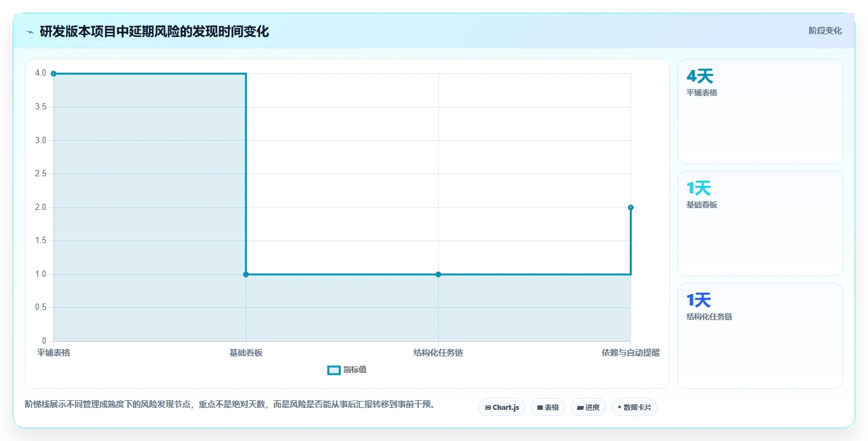Click the icon inside the 表格 pill
The image size is (868, 441).
pyautogui.click(x=540, y=407)
